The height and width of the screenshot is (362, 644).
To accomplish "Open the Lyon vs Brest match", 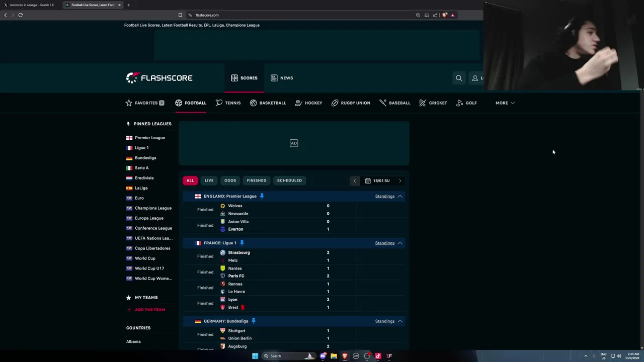I will coord(294,303).
